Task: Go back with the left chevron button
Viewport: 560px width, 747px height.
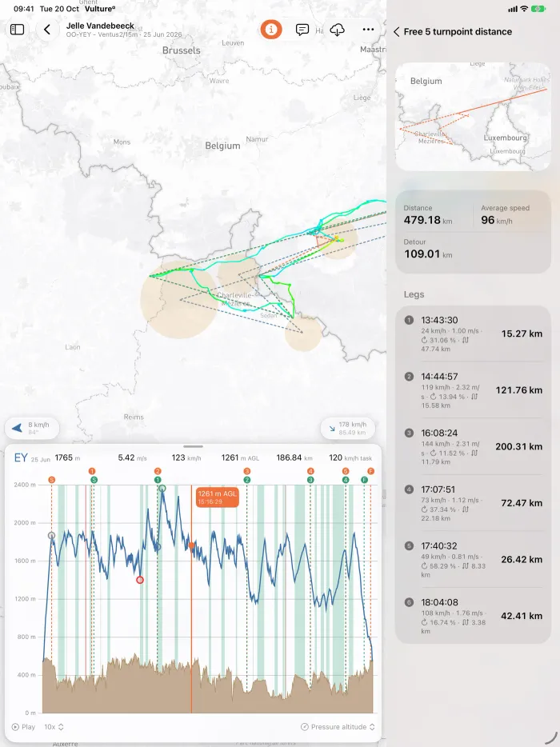Action: (47, 30)
